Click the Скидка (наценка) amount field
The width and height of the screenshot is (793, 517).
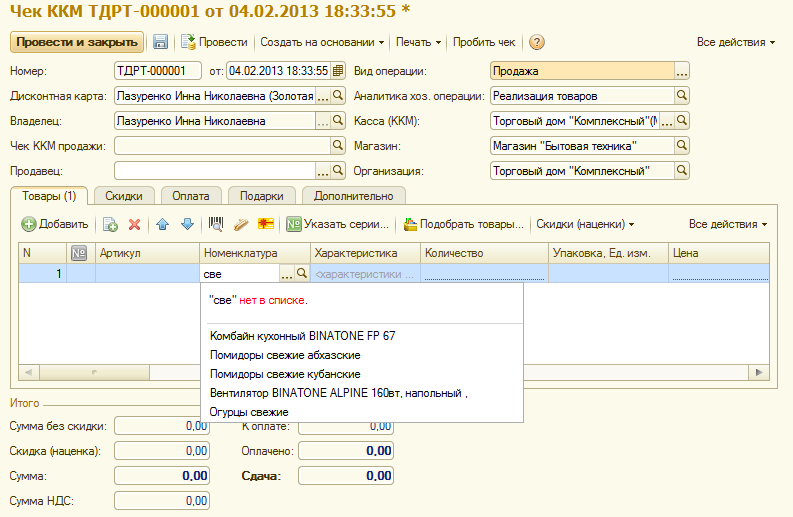(x=162, y=451)
